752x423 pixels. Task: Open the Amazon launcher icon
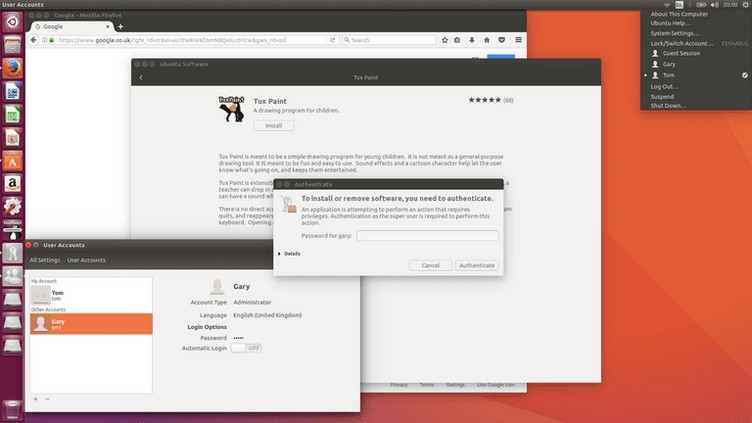point(12,184)
